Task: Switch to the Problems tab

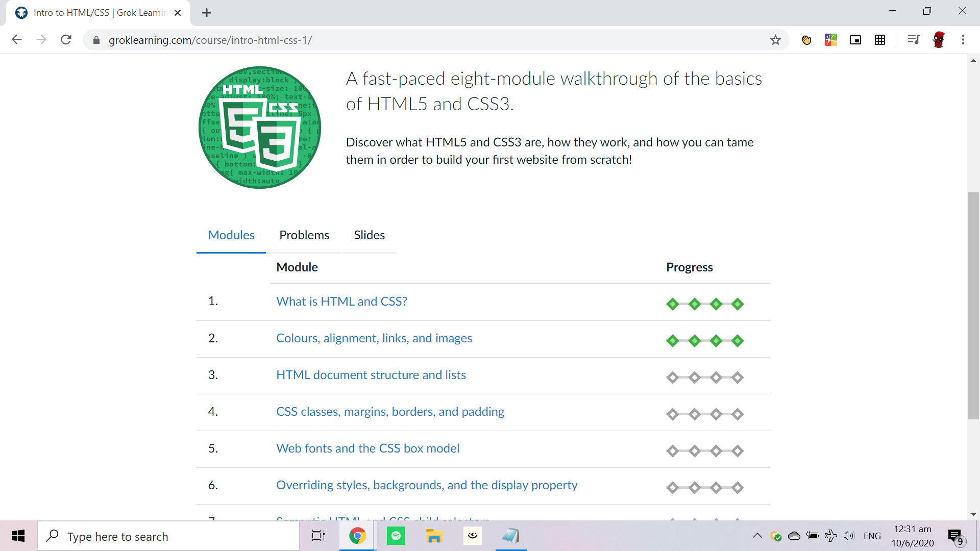Action: (x=304, y=235)
